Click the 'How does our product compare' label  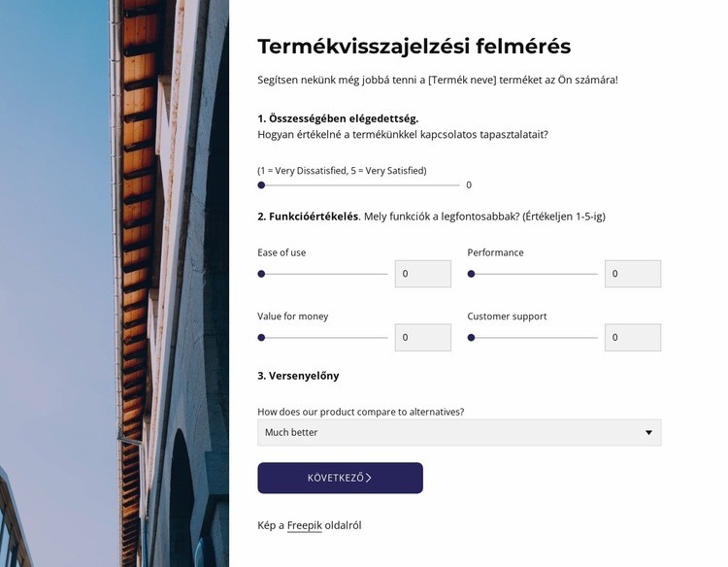point(360,412)
